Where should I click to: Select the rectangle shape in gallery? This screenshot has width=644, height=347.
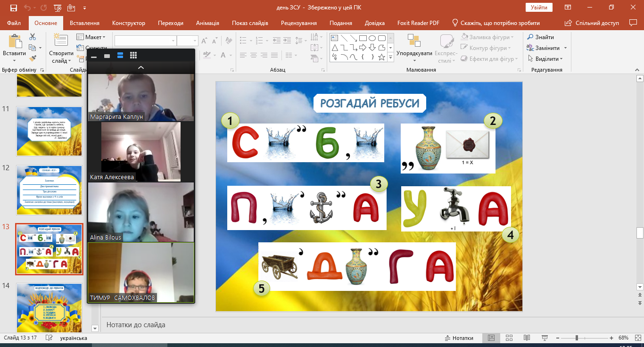[x=363, y=38]
